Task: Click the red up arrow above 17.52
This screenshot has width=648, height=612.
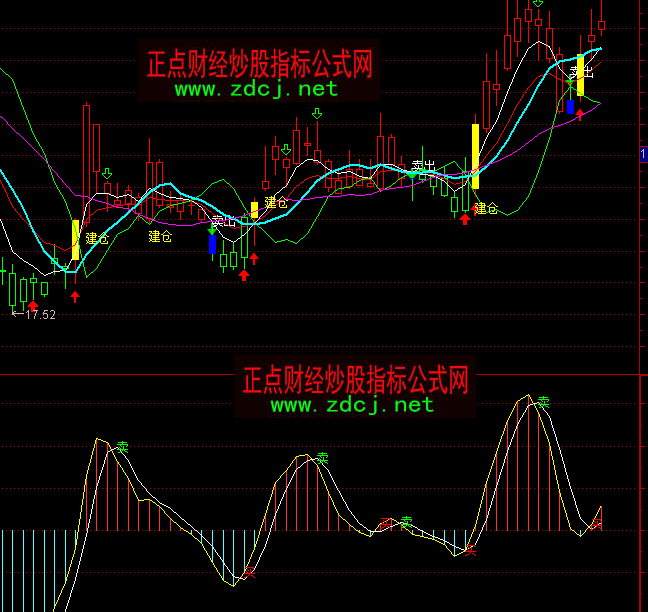Action: tap(33, 306)
